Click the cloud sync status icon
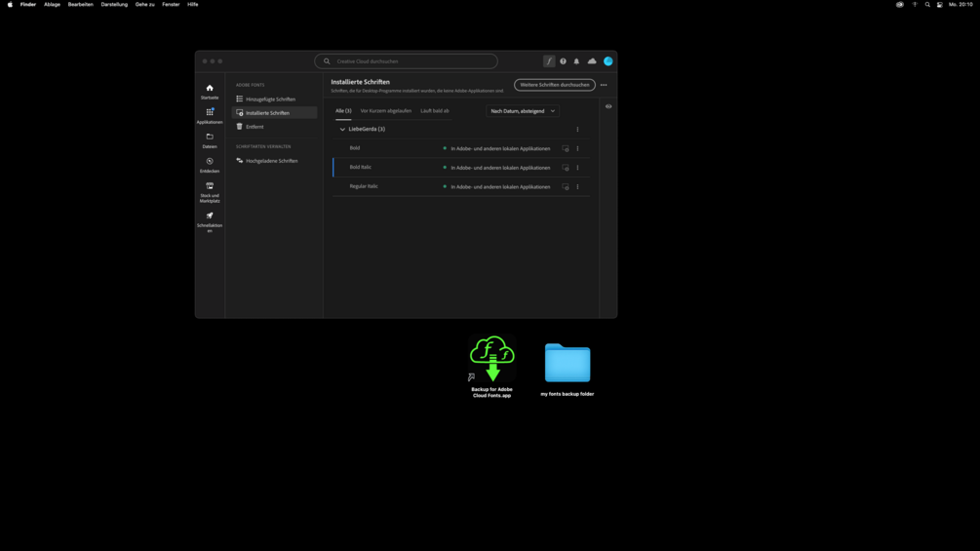 [591, 61]
